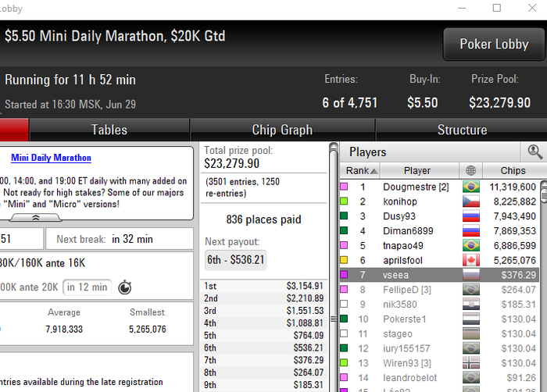This screenshot has width=547, height=392.
Task: Open the Mini Daily Marathon link
Action: 51,158
